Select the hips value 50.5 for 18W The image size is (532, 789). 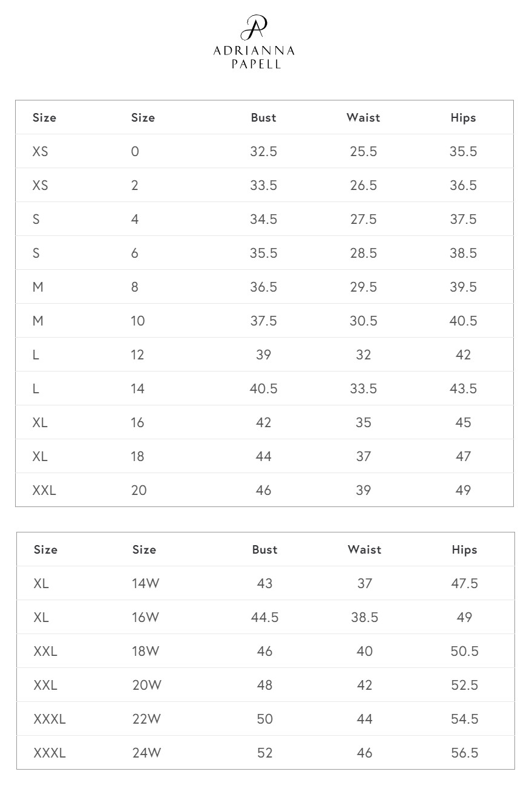465,652
